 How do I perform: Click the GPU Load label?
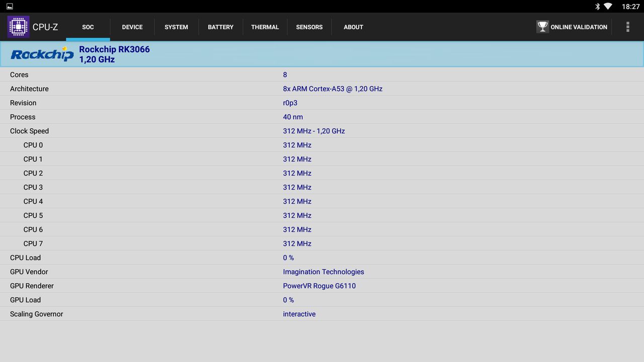[x=25, y=300]
